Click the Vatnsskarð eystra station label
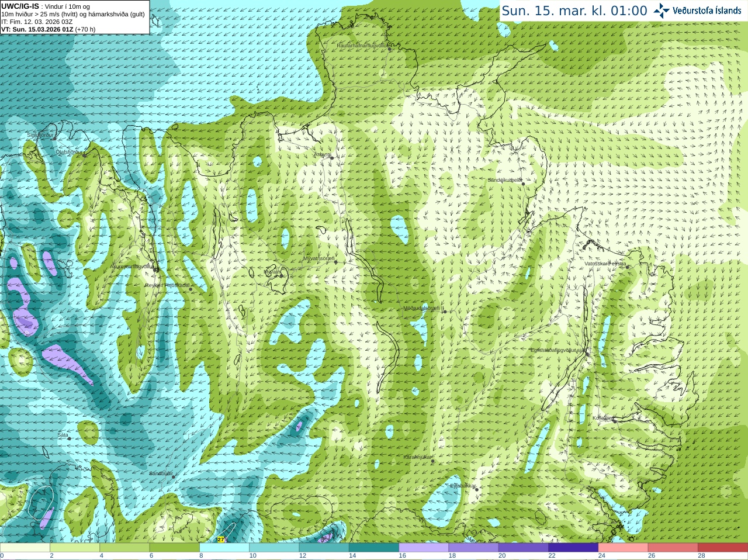The width and height of the screenshot is (748, 560). click(x=605, y=264)
